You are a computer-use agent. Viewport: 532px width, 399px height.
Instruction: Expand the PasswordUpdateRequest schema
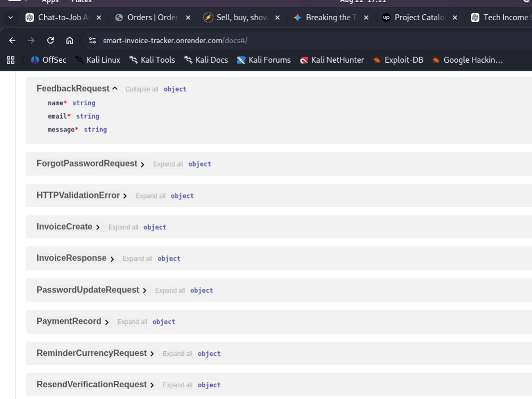coord(145,291)
